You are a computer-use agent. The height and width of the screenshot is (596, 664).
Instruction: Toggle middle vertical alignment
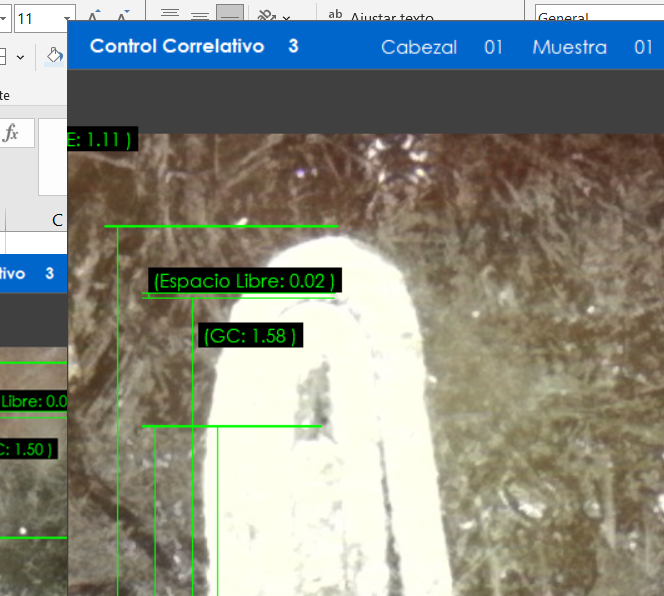point(200,15)
